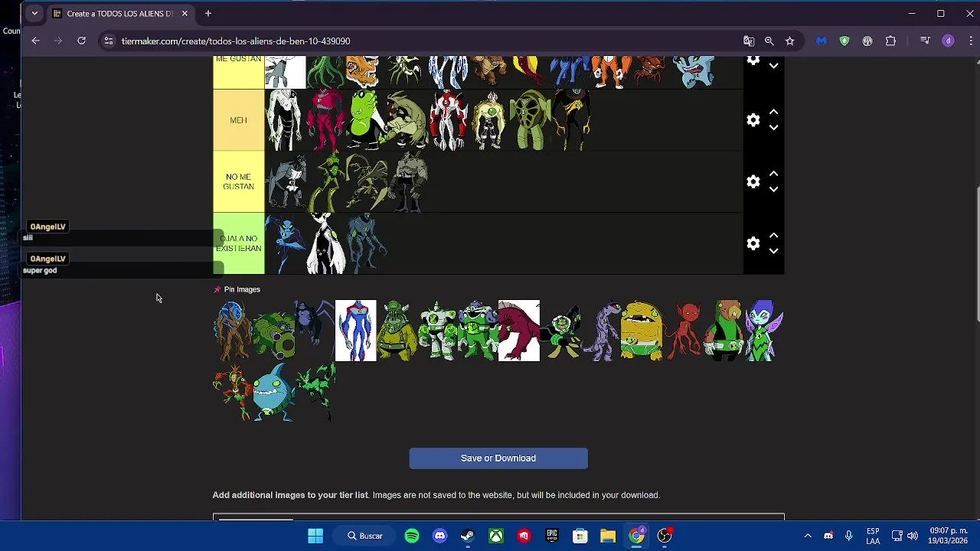
Task: Click the OJALÁ NO EXISTIERAN tier label
Action: [x=238, y=243]
